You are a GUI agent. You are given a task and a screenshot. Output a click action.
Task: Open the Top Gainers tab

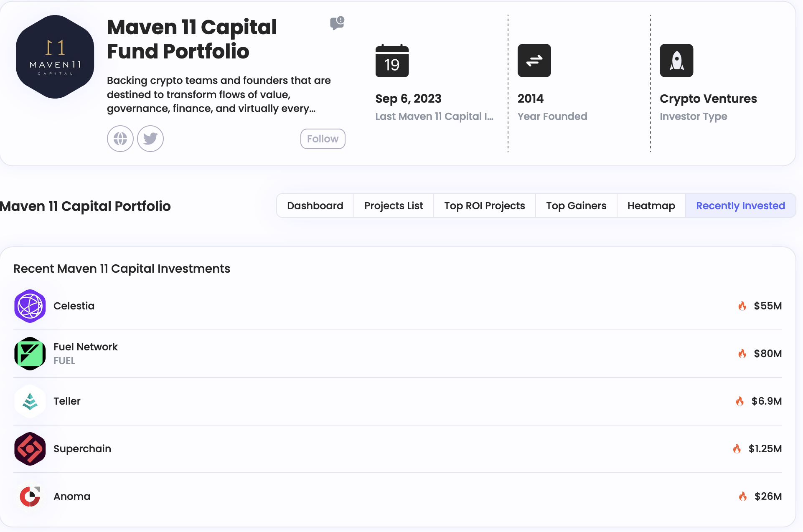(576, 205)
